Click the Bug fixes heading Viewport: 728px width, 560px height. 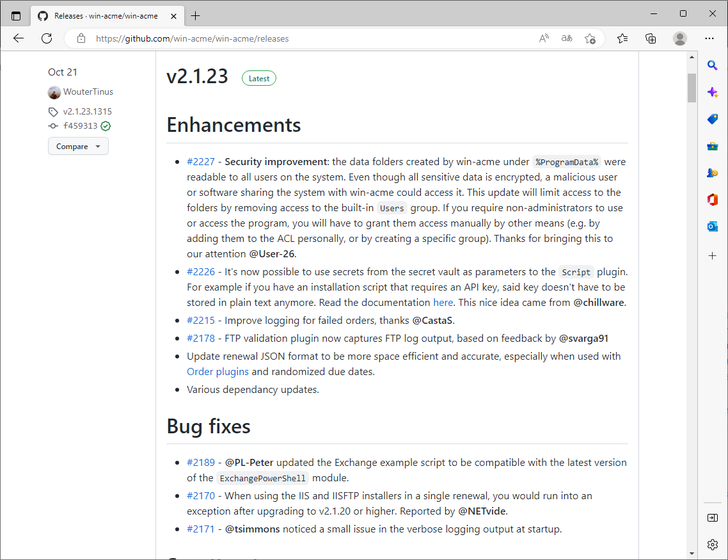[209, 426]
